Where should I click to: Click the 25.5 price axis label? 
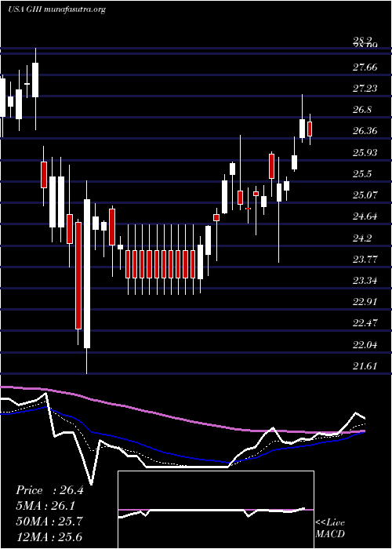tap(362, 174)
